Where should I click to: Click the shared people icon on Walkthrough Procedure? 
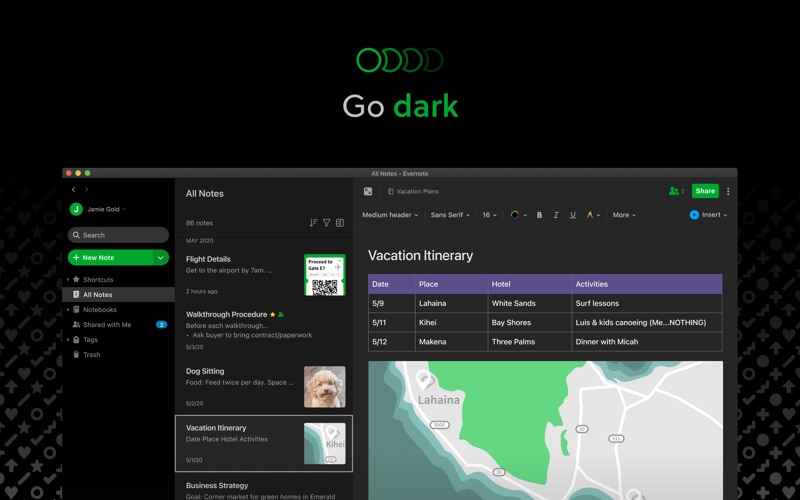[x=281, y=314]
